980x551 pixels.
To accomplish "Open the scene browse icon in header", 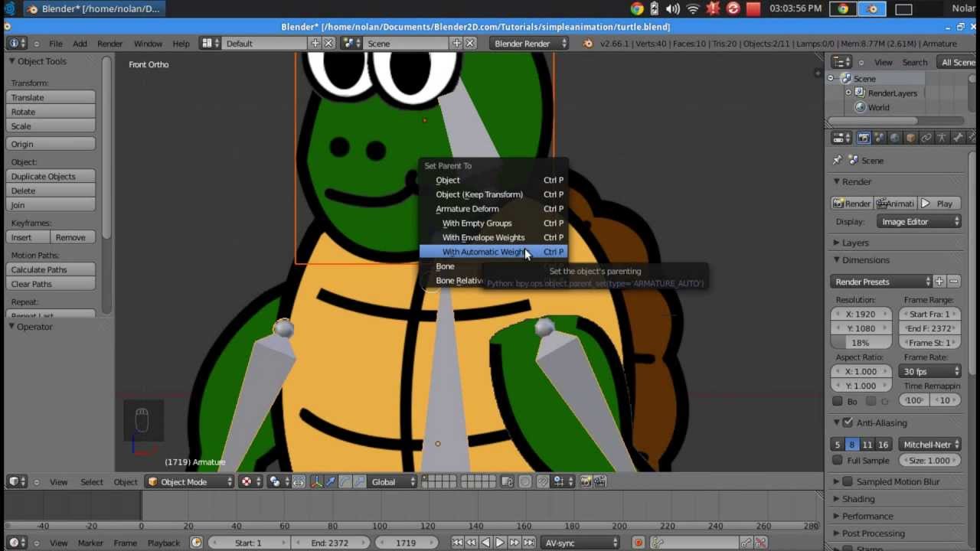I will (x=351, y=44).
